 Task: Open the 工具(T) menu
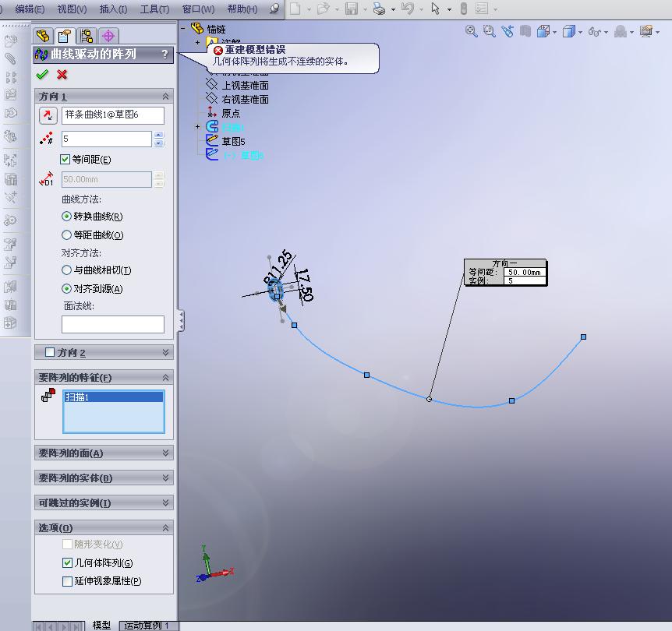pyautogui.click(x=154, y=9)
